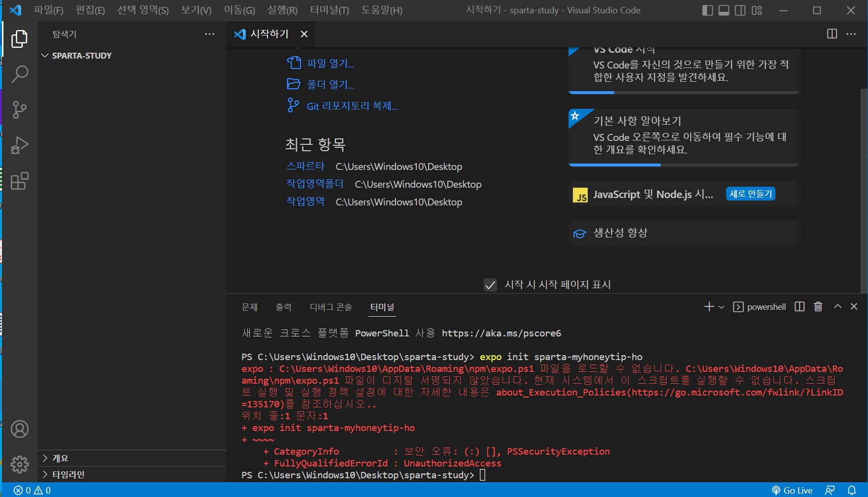Toggle primary side bar layout icon
This screenshot has height=497, width=868.
click(707, 10)
